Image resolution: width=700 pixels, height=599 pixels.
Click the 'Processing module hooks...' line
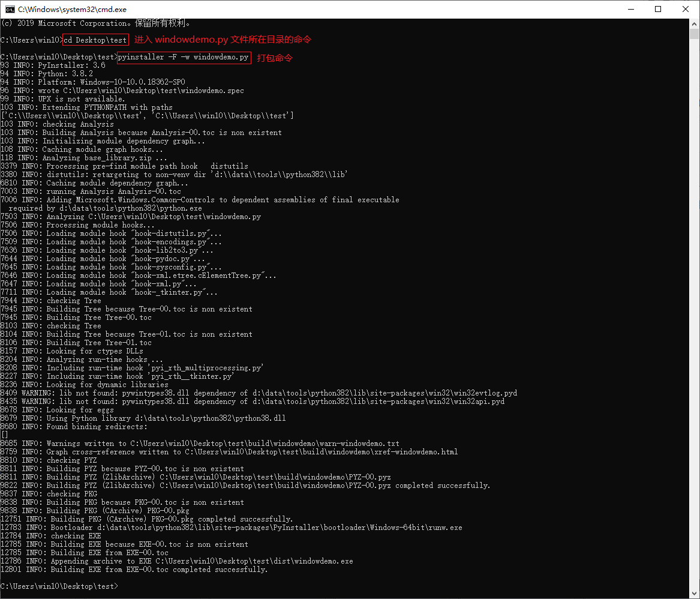point(78,225)
